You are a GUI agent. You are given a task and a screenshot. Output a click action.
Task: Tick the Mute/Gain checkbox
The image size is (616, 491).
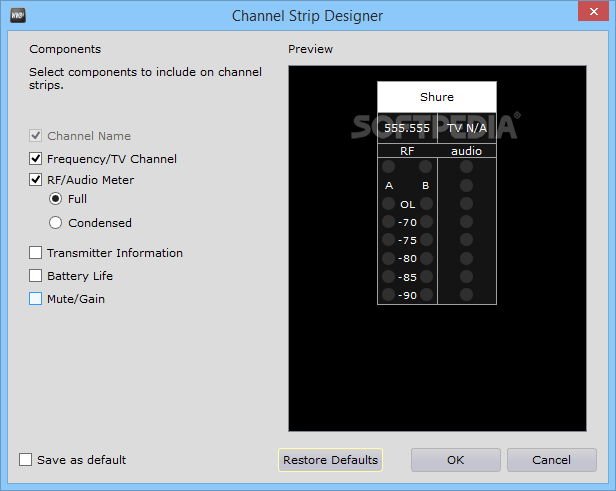35,299
